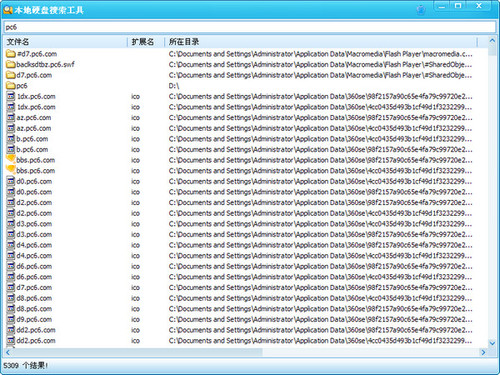Click file icon of b.pc6.com in 4cc0435 path

(11, 139)
